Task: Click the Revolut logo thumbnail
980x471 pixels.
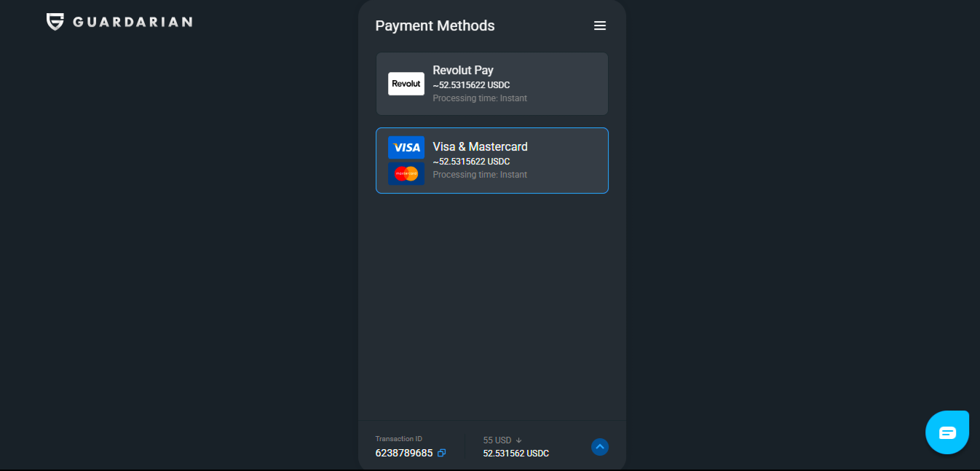Action: (406, 84)
